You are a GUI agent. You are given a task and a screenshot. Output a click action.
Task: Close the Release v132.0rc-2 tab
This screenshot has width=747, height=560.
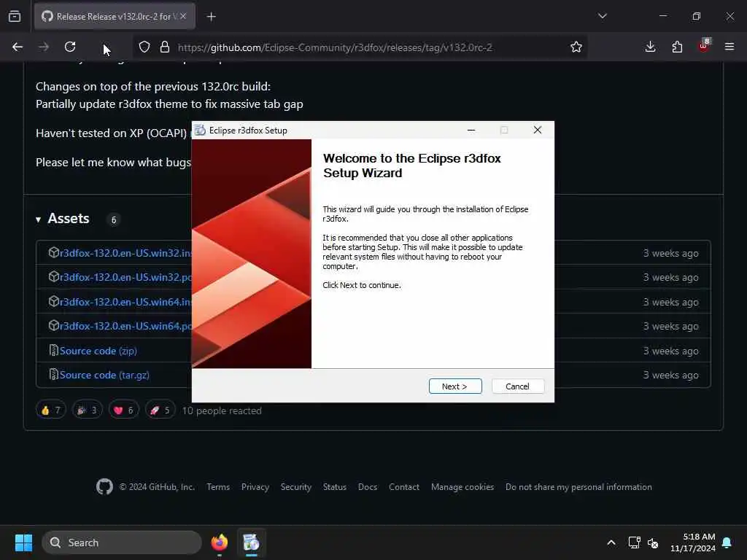coord(183,16)
